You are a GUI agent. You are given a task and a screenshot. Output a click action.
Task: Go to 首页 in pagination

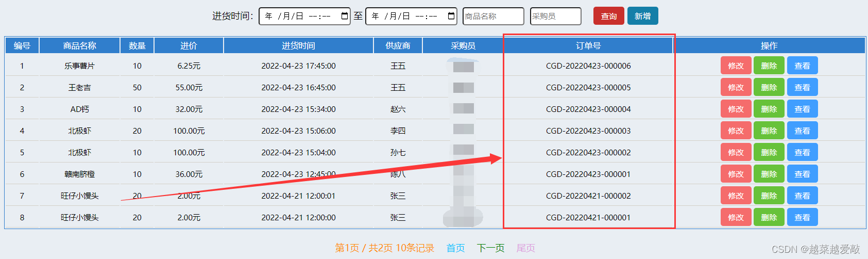click(x=455, y=248)
